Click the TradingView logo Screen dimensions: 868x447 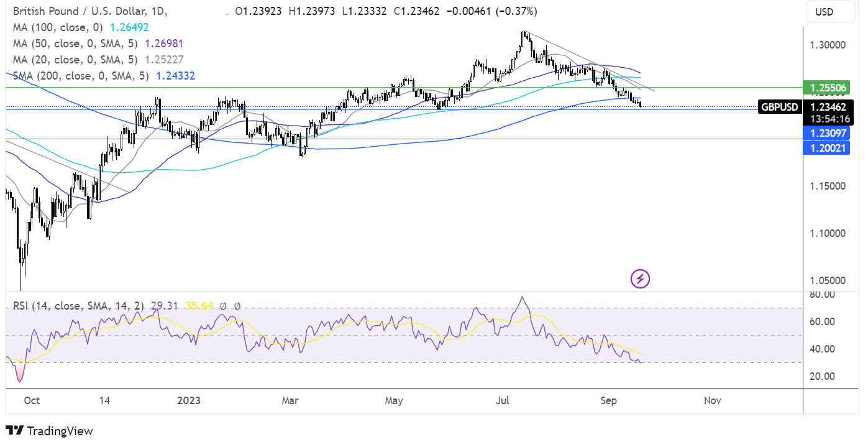point(49,431)
